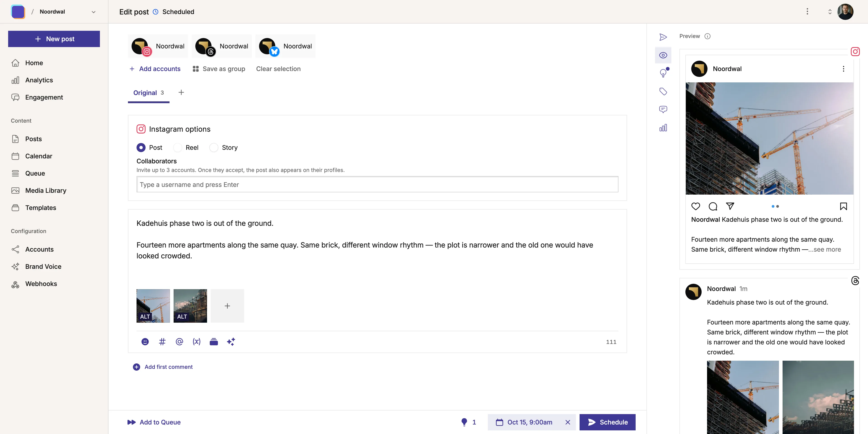This screenshot has width=868, height=434.
Task: Insert an emoji via the smiley icon
Action: click(145, 342)
